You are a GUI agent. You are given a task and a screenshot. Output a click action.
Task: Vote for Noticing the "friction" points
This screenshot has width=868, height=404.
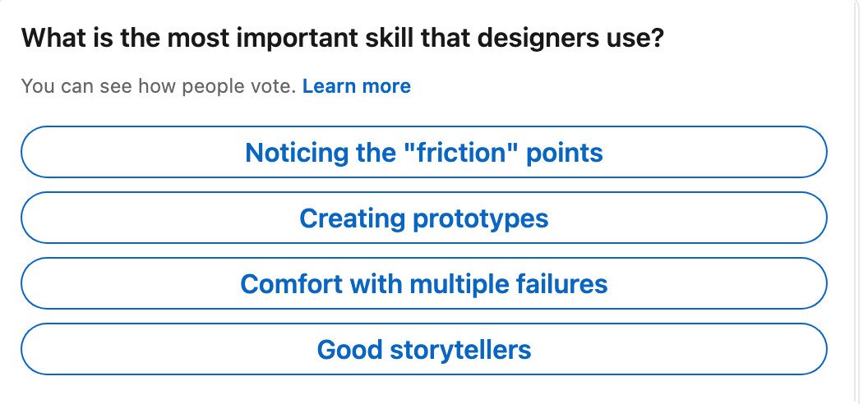(423, 153)
